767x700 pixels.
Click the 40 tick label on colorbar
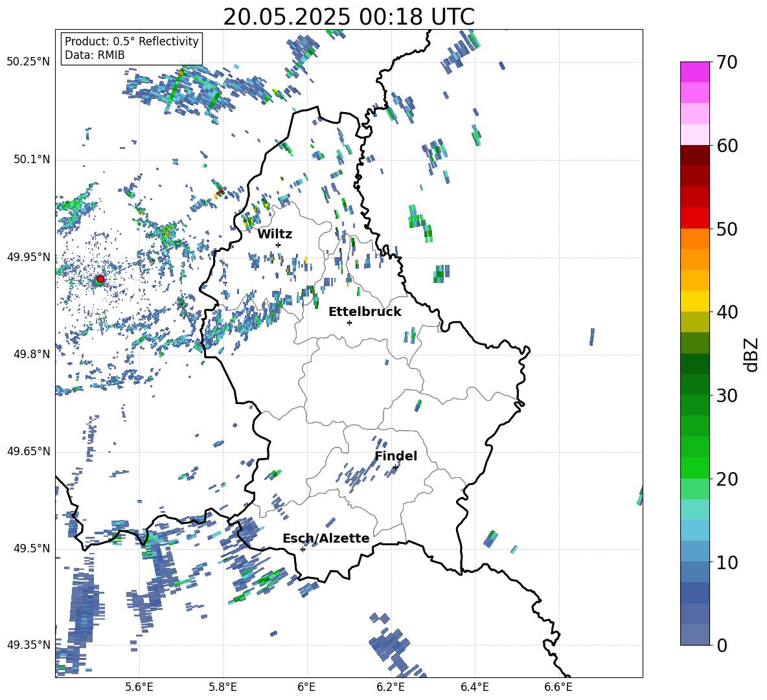(x=726, y=312)
